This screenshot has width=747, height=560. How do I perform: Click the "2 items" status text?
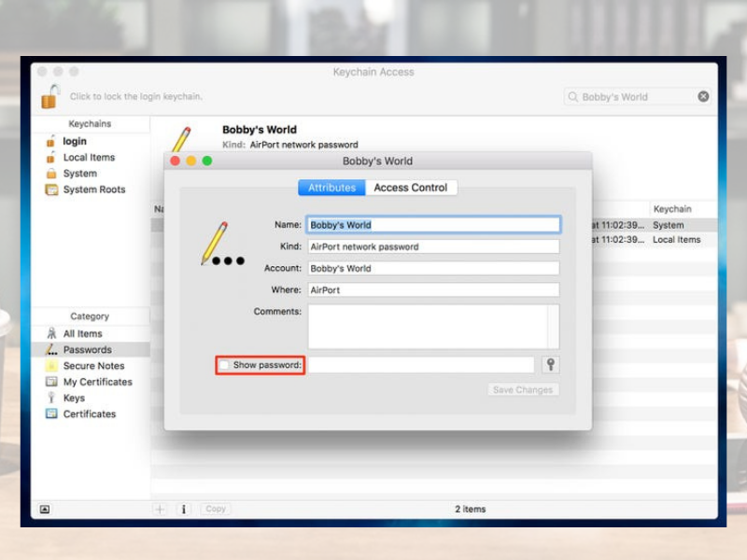(x=471, y=509)
